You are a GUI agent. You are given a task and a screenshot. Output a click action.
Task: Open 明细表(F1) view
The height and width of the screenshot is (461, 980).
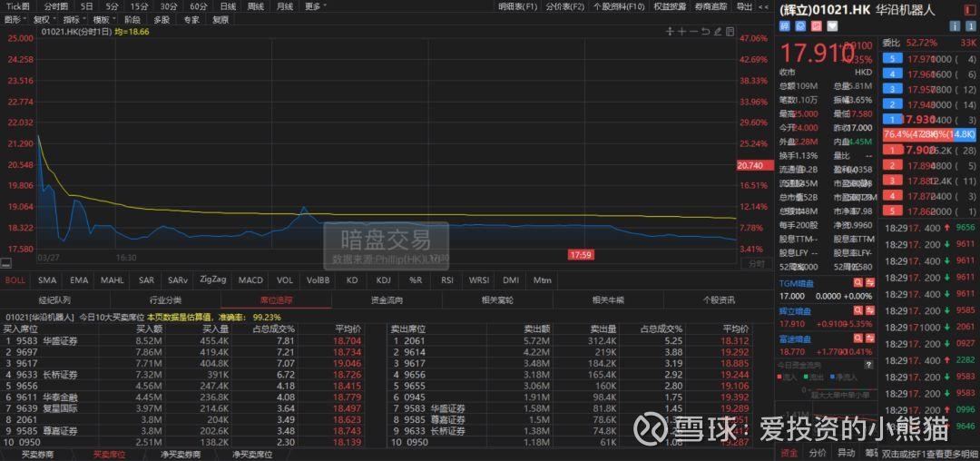(x=517, y=6)
